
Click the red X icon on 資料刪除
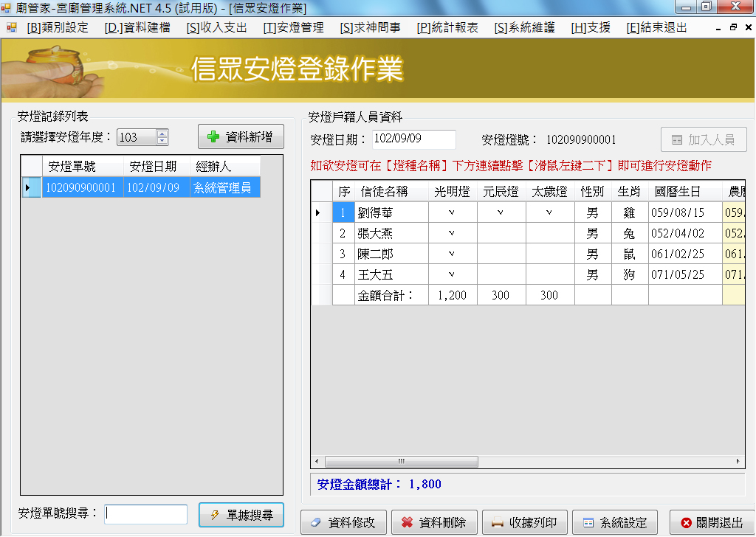pyautogui.click(x=407, y=522)
